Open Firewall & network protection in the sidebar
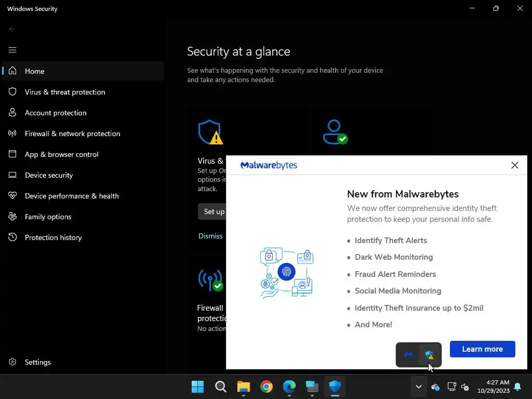 pyautogui.click(x=83, y=134)
